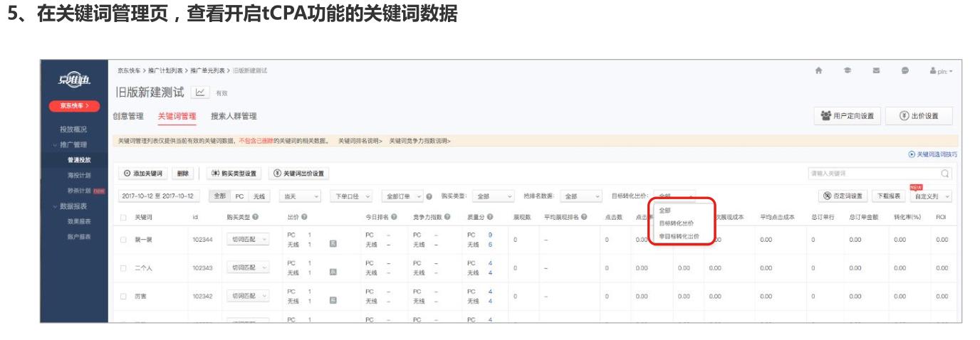The height and width of the screenshot is (340, 980).
Task: Click help icon next to 平均展现排名 header
Action: pos(583,216)
